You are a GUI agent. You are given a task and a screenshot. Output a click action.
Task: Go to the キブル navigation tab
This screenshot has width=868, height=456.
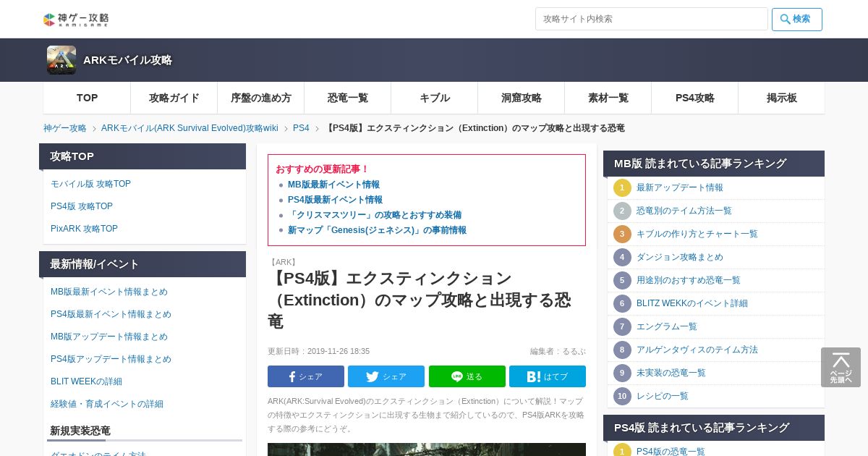pos(434,98)
